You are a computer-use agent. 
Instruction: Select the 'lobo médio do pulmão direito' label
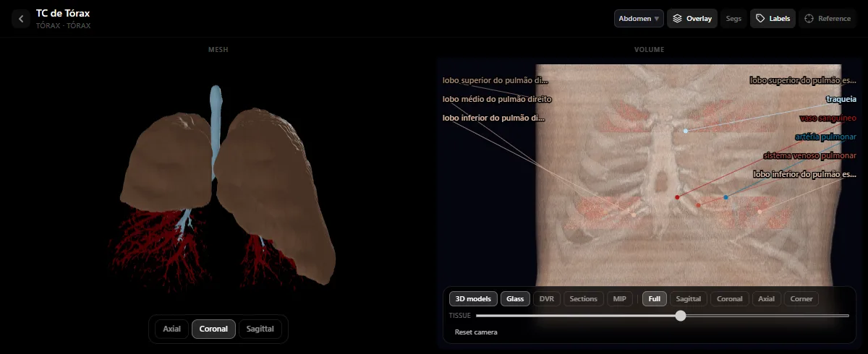[x=498, y=99]
